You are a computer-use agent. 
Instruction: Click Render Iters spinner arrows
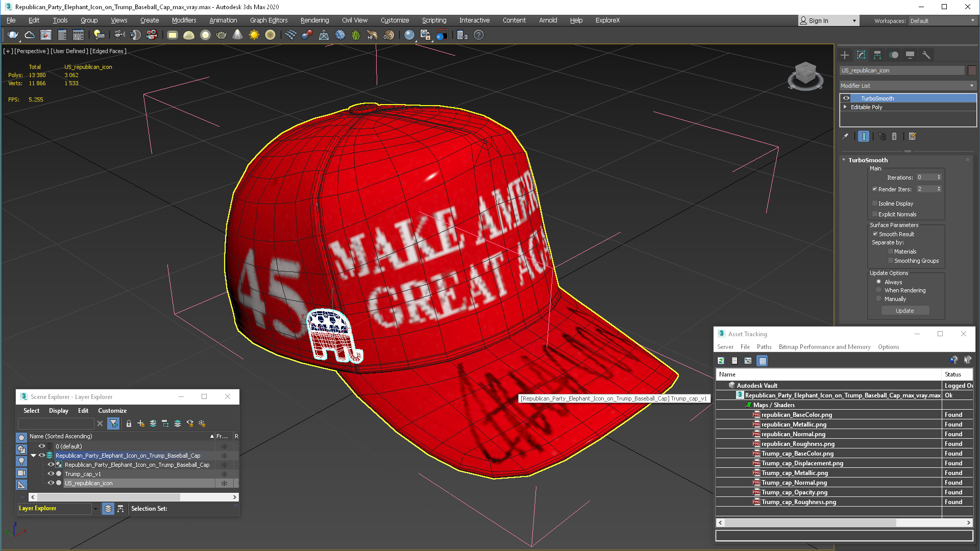(x=939, y=189)
